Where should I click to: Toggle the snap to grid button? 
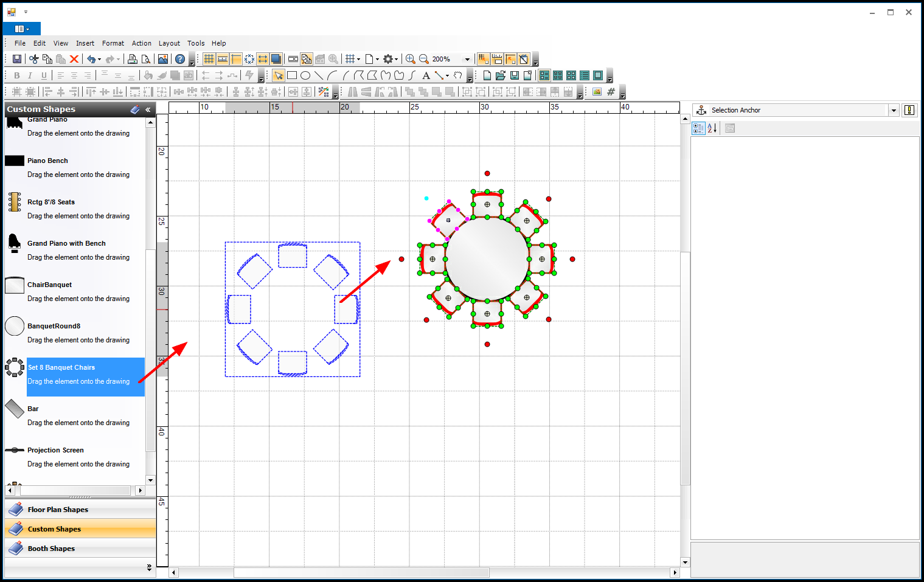pos(484,59)
